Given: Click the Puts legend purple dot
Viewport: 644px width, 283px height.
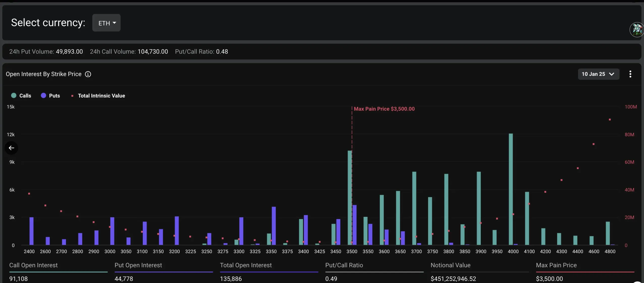Looking at the screenshot, I should coord(44,96).
